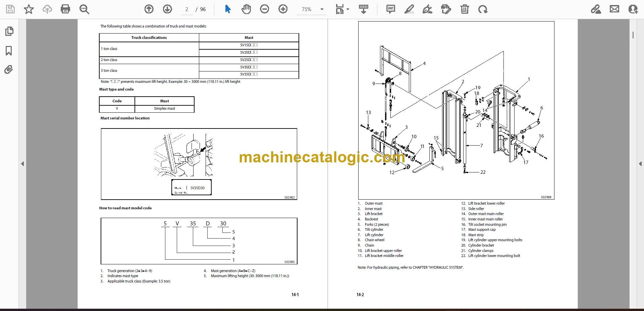This screenshot has height=311, width=644.
Task: Click the 'Mast serial number location' heading
Action: 125,118
